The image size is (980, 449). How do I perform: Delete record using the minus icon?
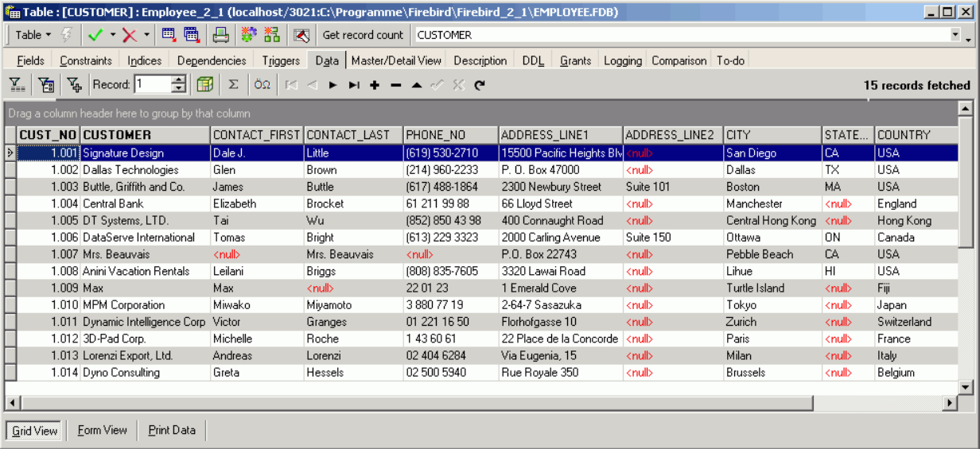pyautogui.click(x=395, y=85)
